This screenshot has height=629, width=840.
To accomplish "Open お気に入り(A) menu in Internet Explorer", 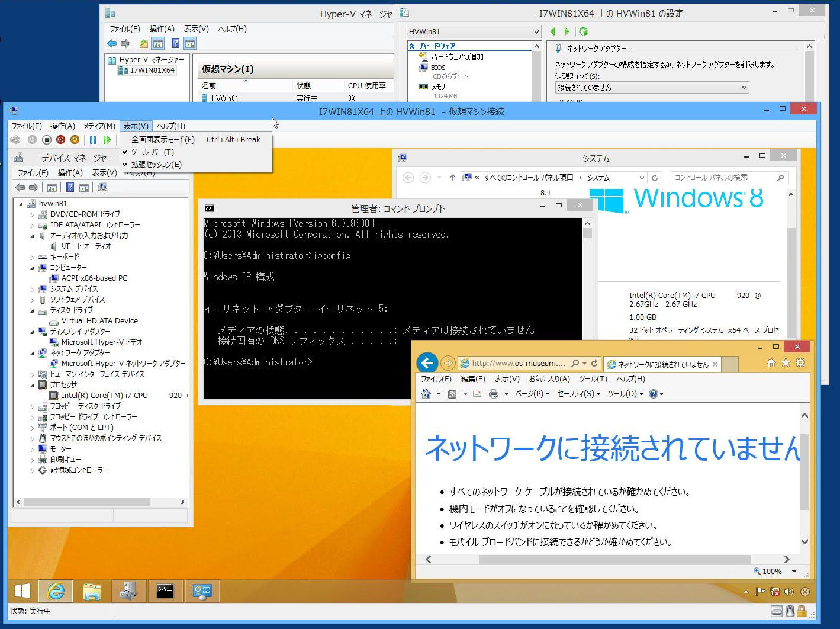I will [549, 379].
